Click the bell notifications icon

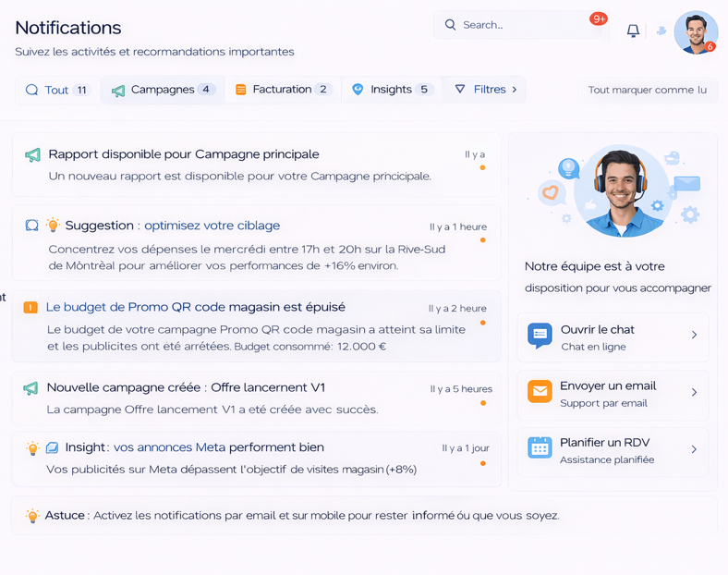coord(633,31)
